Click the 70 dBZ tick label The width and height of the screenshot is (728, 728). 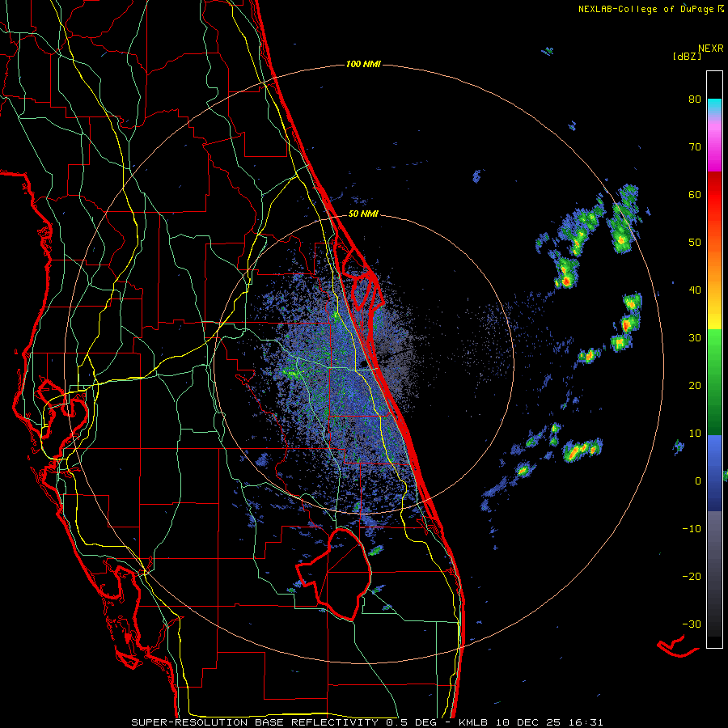[x=695, y=146]
